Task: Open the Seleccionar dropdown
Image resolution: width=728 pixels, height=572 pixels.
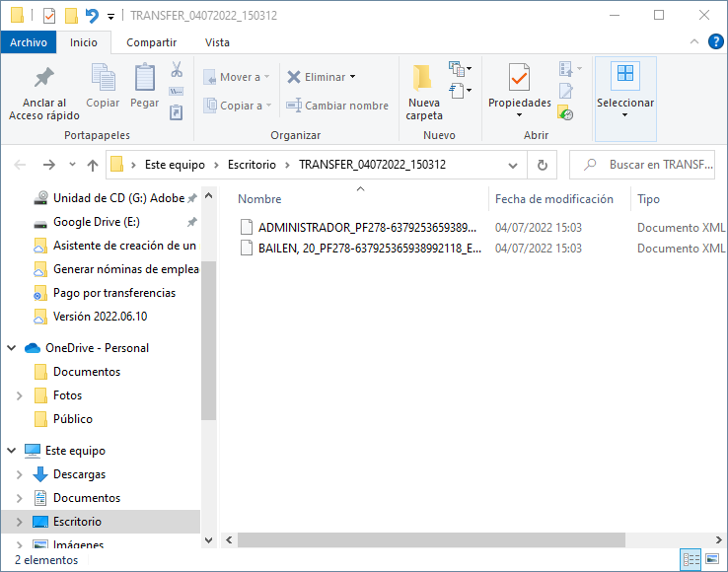Action: [625, 99]
